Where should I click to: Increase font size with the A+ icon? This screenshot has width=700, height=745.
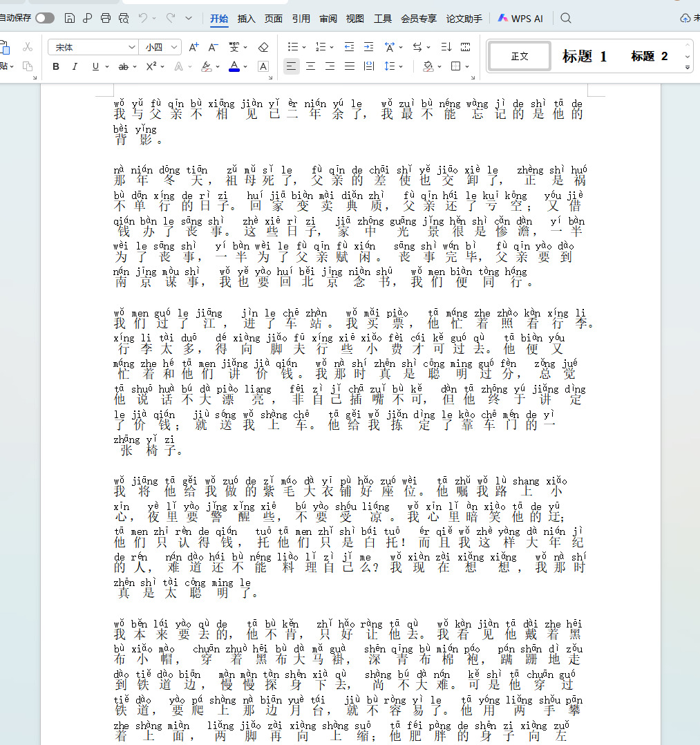tap(193, 47)
